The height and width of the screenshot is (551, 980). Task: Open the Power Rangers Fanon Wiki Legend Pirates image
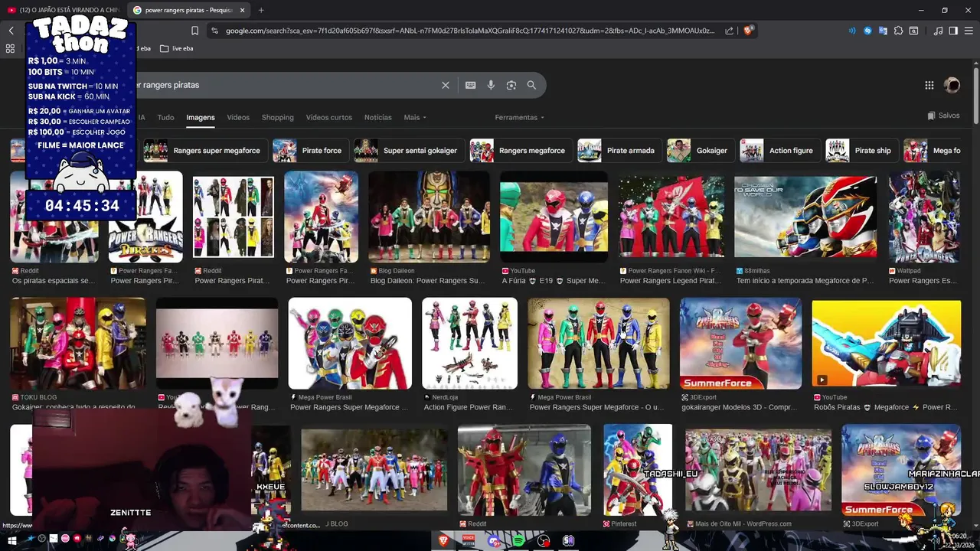point(671,217)
